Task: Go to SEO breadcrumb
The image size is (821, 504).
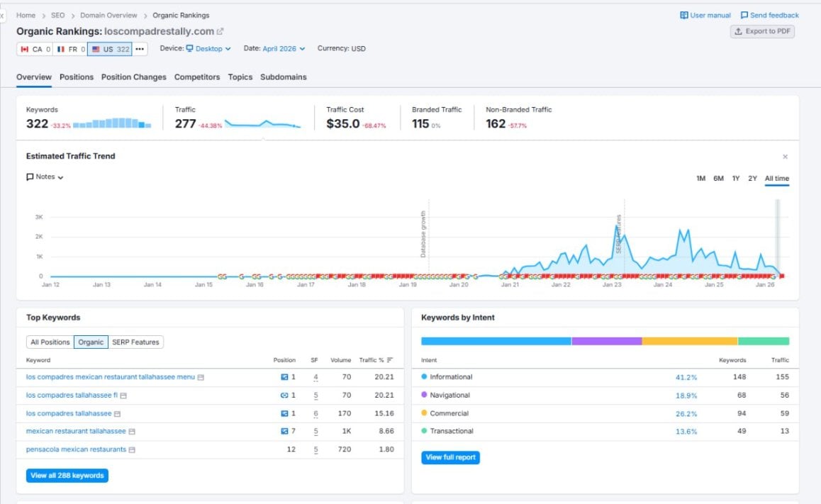Action: [x=57, y=15]
